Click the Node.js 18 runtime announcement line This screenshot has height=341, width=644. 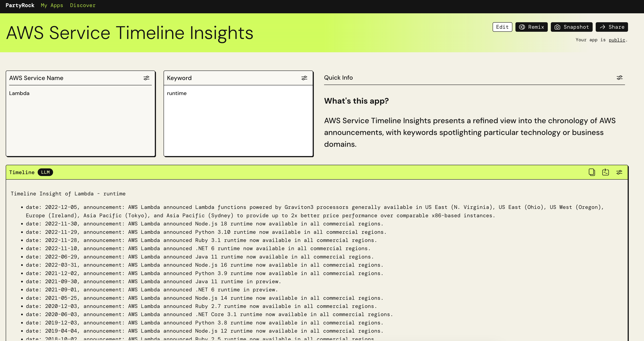tap(204, 224)
